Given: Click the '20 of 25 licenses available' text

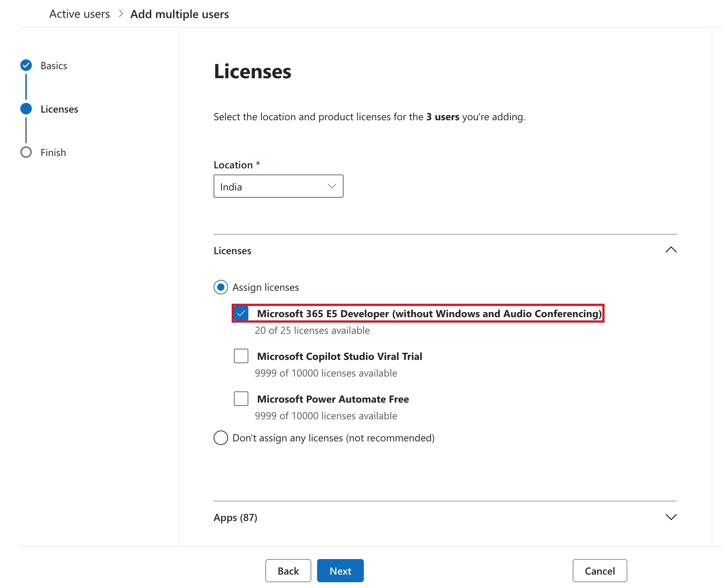Looking at the screenshot, I should coord(312,330).
